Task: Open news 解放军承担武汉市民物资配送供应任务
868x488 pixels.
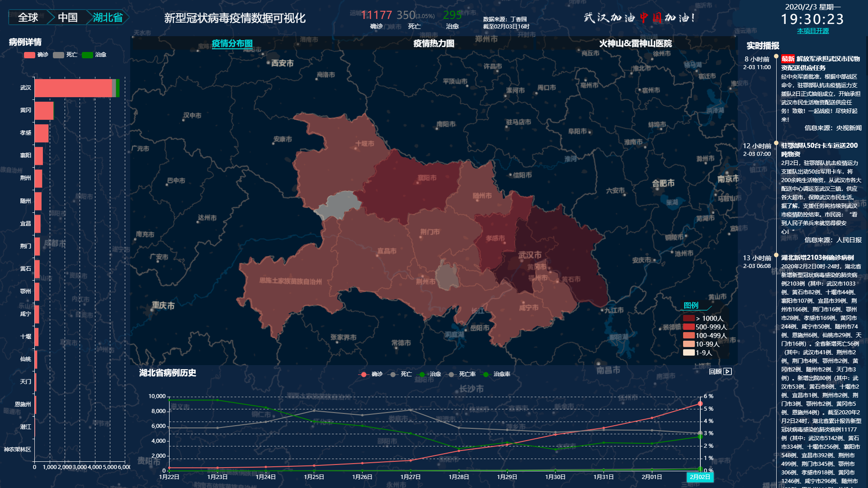Action: point(820,63)
